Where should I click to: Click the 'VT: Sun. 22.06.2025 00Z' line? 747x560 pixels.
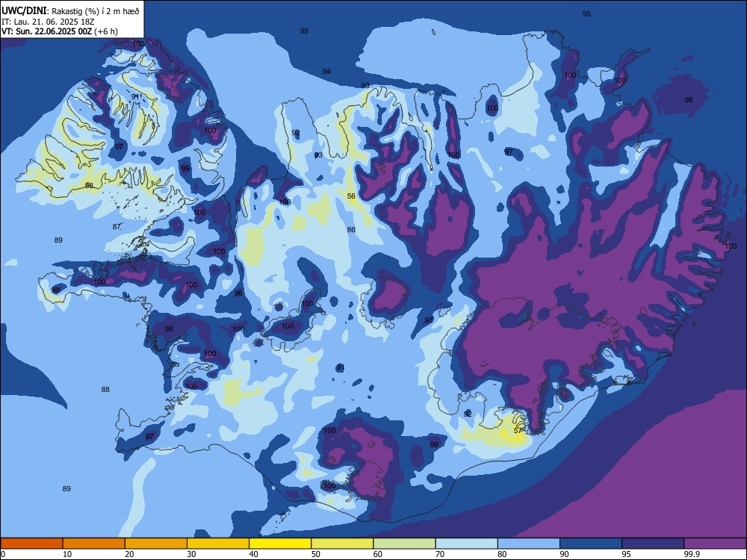tap(46, 31)
